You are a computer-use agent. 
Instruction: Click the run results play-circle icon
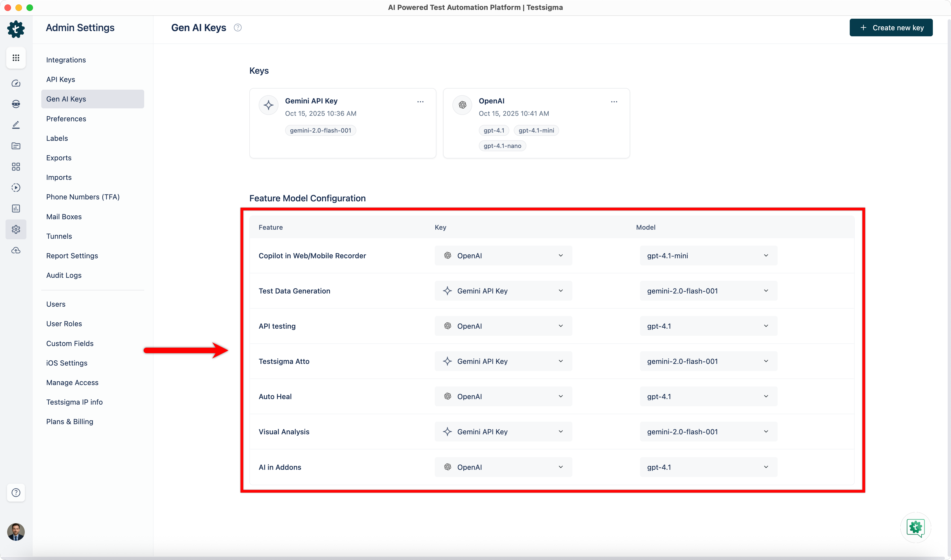pyautogui.click(x=16, y=188)
